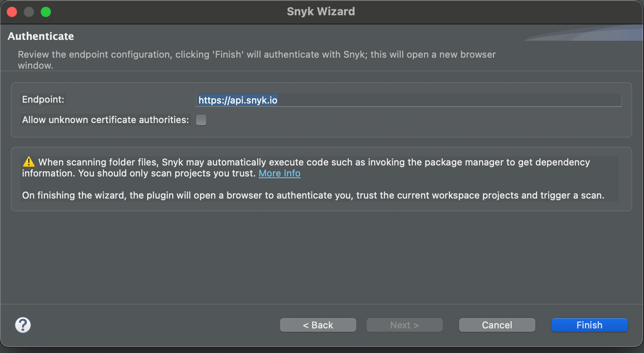Go to previous page with Back button
Viewport: 644px width, 353px height.
(x=318, y=325)
